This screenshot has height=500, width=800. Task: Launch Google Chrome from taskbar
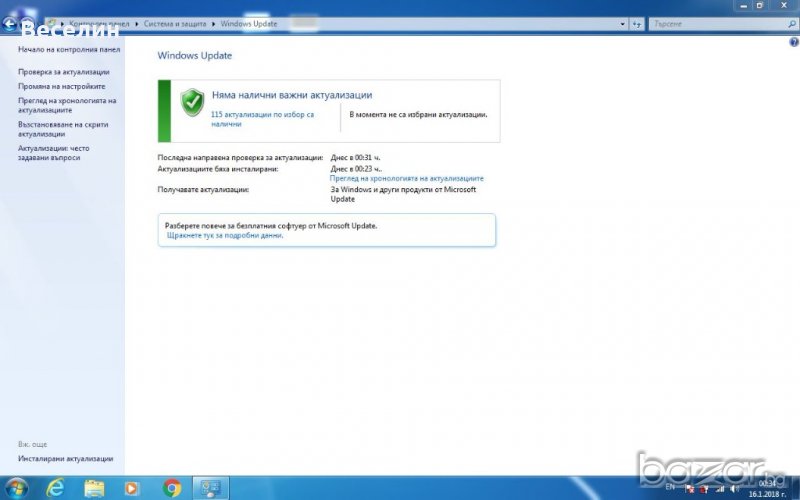point(172,488)
